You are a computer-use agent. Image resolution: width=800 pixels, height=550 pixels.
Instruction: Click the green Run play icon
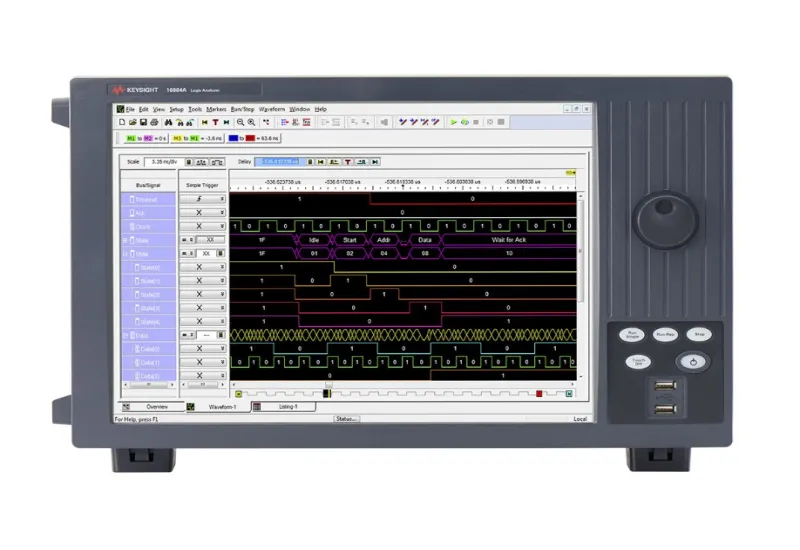coord(454,122)
